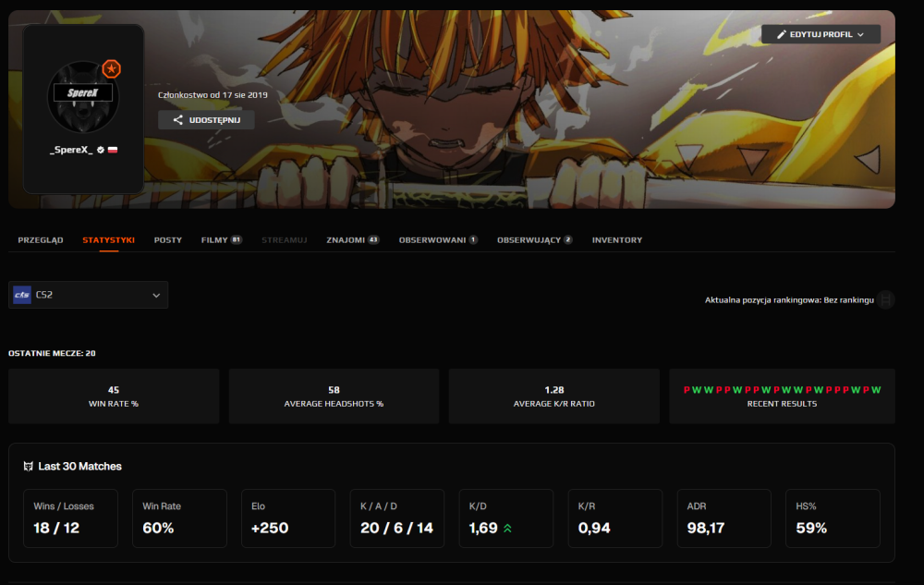This screenshot has height=585, width=924.
Task: Click the Członkostwo od 17 sie 2019 text
Action: (213, 95)
